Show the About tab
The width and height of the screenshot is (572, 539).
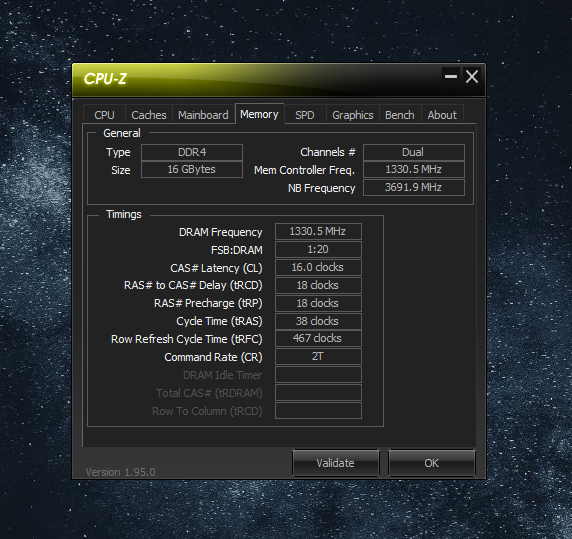(x=442, y=115)
